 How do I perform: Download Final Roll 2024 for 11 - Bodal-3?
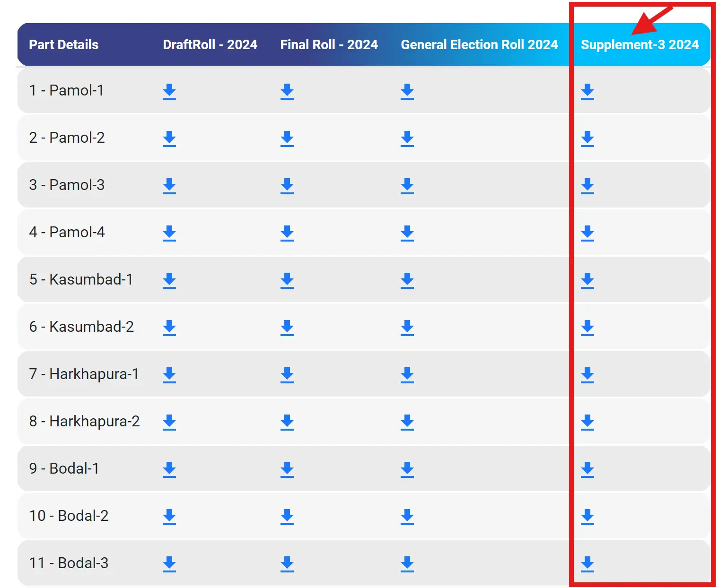pyautogui.click(x=287, y=564)
